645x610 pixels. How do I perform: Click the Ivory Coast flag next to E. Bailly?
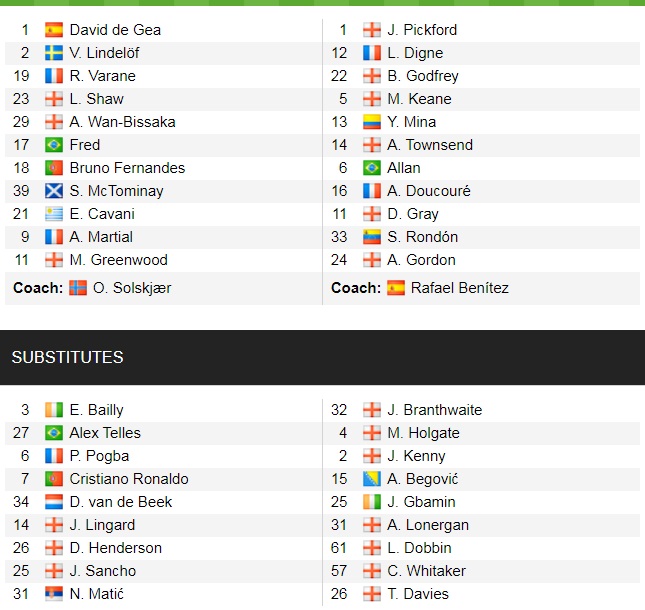coord(54,410)
